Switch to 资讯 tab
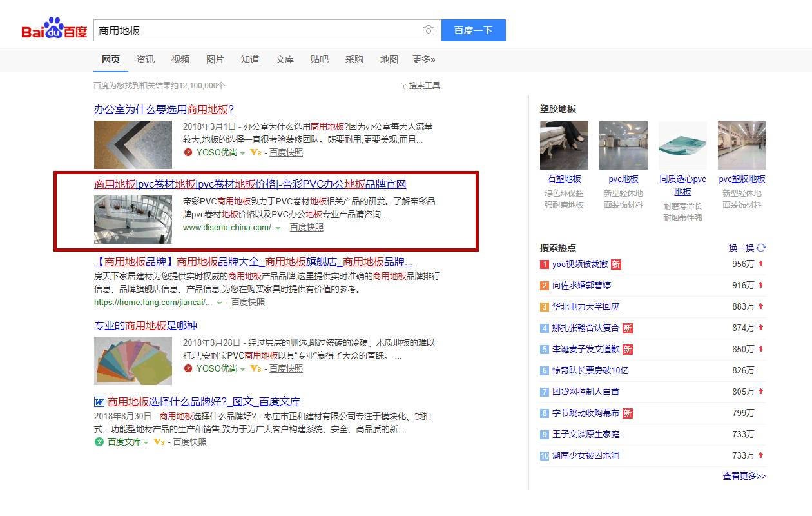The height and width of the screenshot is (516, 812). [x=146, y=59]
